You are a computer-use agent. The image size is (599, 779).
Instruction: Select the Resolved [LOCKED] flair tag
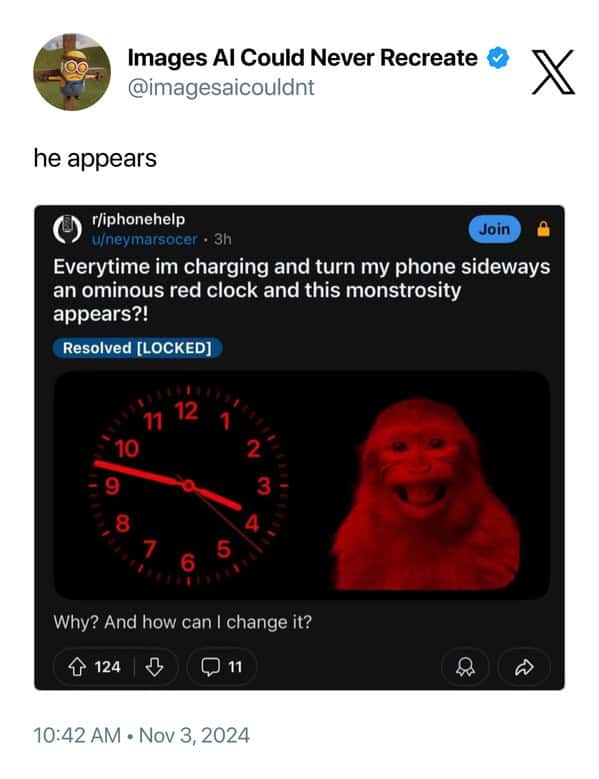point(138,348)
